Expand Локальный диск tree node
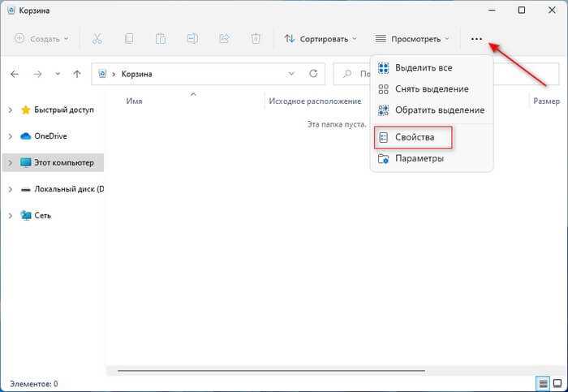Viewport: 568px width, 392px height. click(x=10, y=189)
